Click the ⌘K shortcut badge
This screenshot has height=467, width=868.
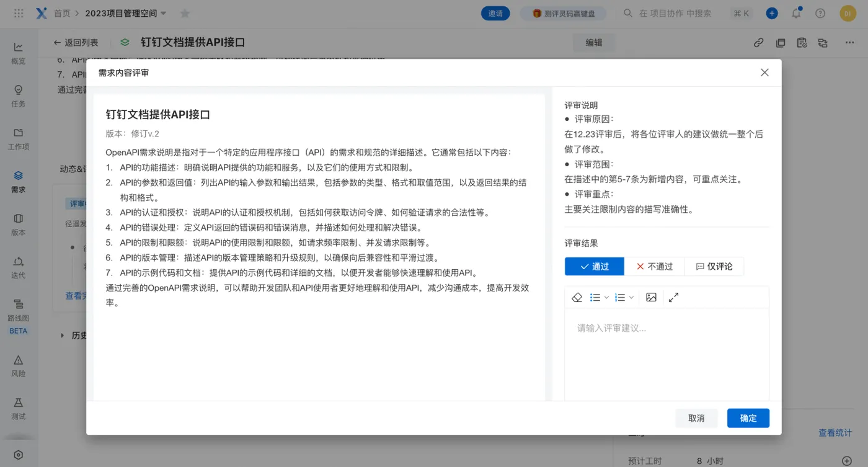(741, 13)
